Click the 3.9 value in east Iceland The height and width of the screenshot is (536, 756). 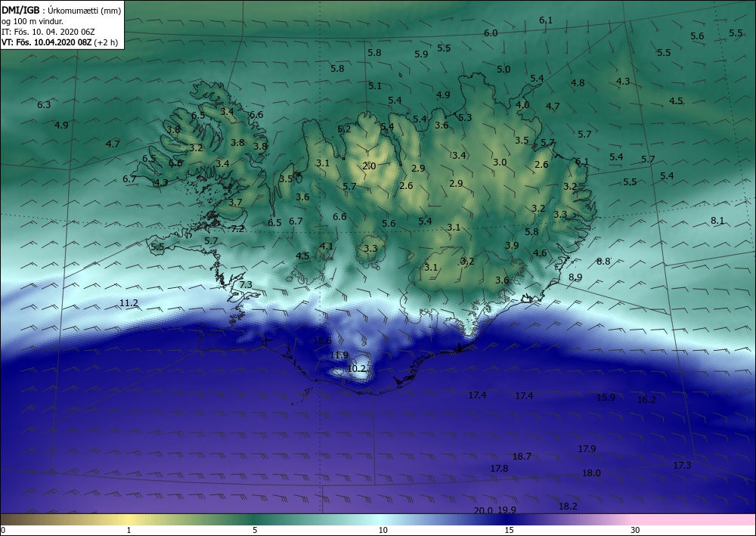coord(512,246)
